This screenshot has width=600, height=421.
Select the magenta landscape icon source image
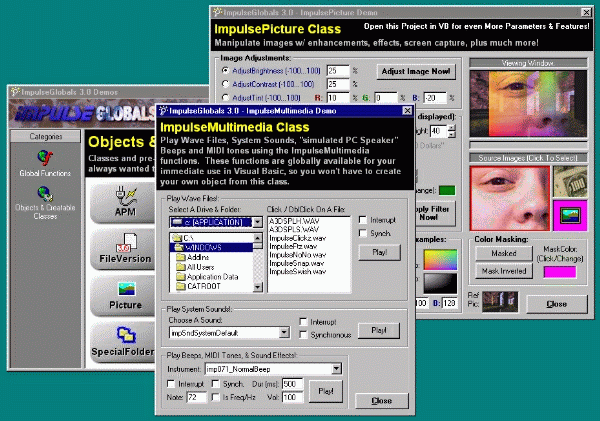[x=570, y=215]
